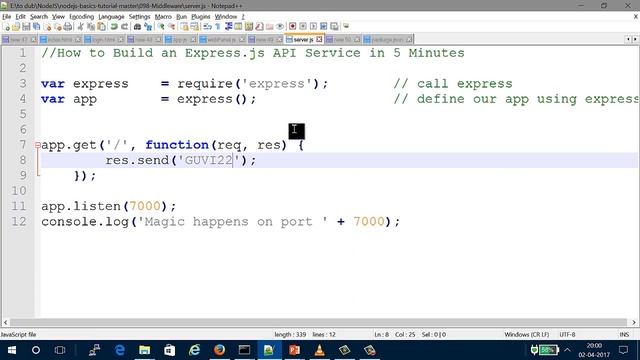Create a new file with the New toolbar icon
640x360 pixels.
tap(7, 27)
